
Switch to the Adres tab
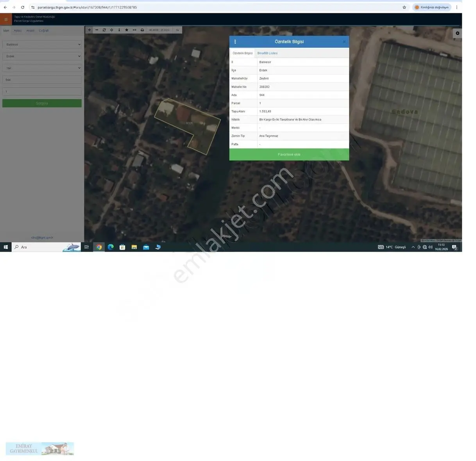coord(18,30)
